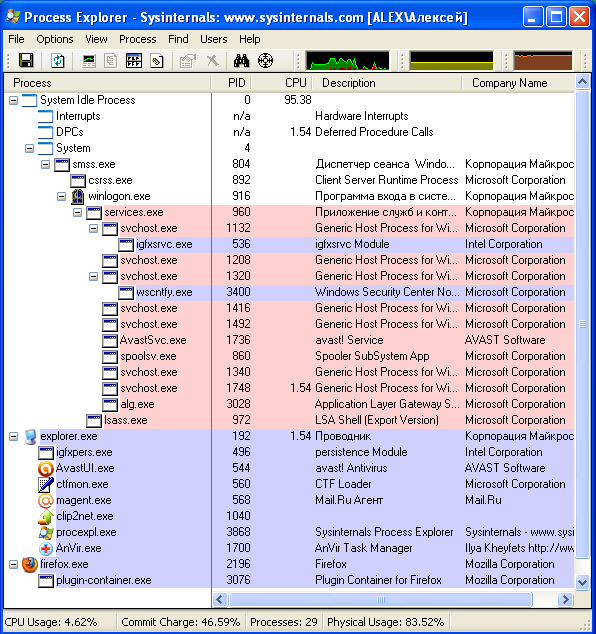This screenshot has width=596, height=634.
Task: Click the plugin-container.exe window icon
Action: point(46,581)
